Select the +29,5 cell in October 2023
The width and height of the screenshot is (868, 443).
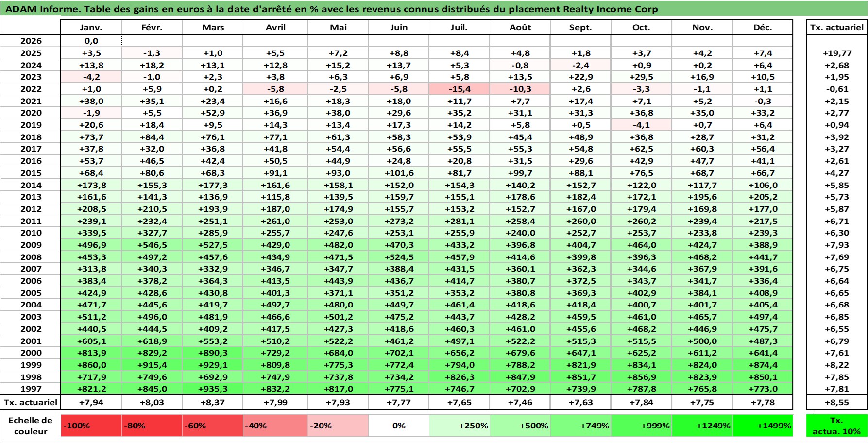coord(641,77)
